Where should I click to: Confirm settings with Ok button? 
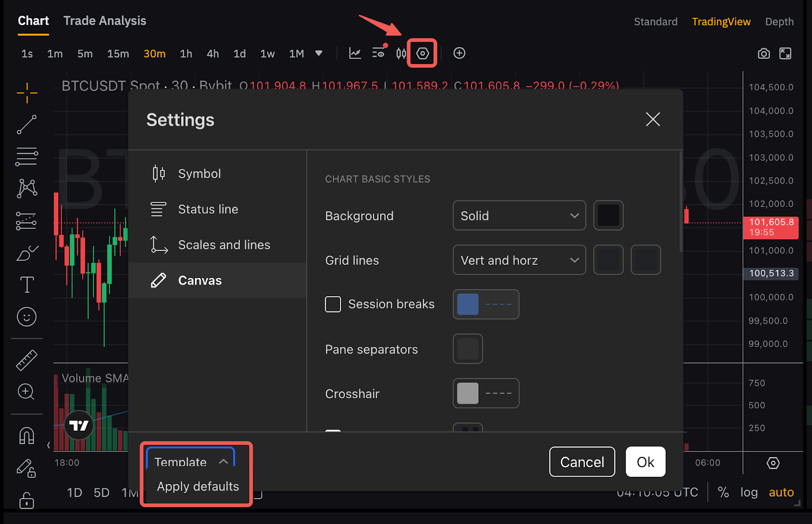(x=645, y=462)
